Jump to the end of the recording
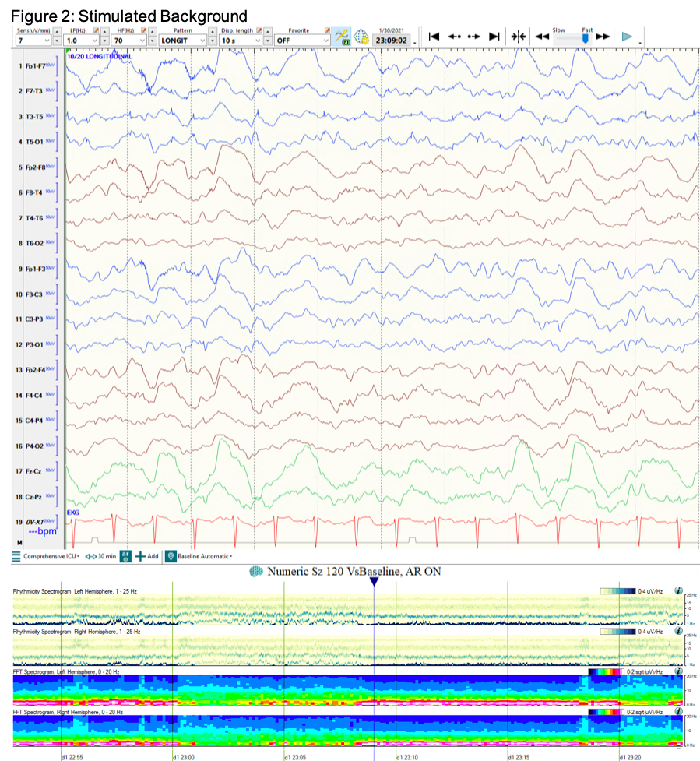 click(x=494, y=37)
